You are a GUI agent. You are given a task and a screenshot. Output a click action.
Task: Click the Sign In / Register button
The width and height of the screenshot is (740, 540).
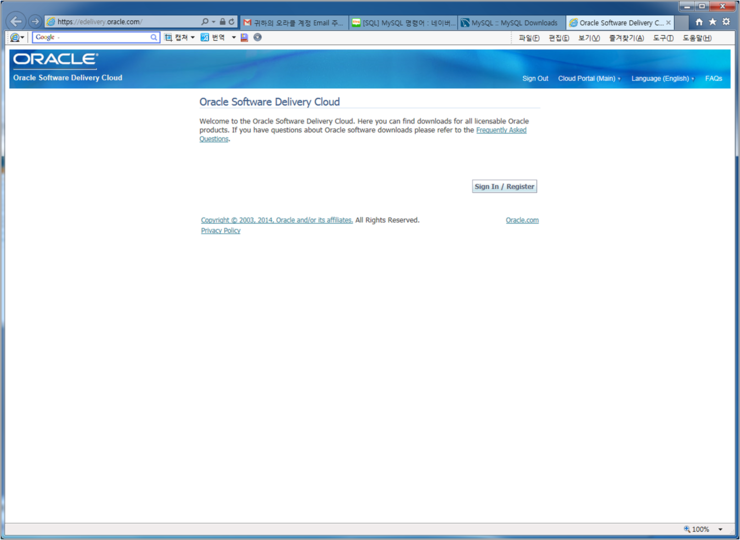[505, 186]
